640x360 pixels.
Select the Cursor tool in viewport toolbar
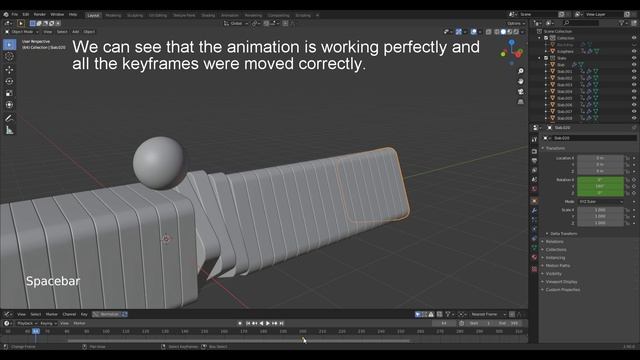9,56
